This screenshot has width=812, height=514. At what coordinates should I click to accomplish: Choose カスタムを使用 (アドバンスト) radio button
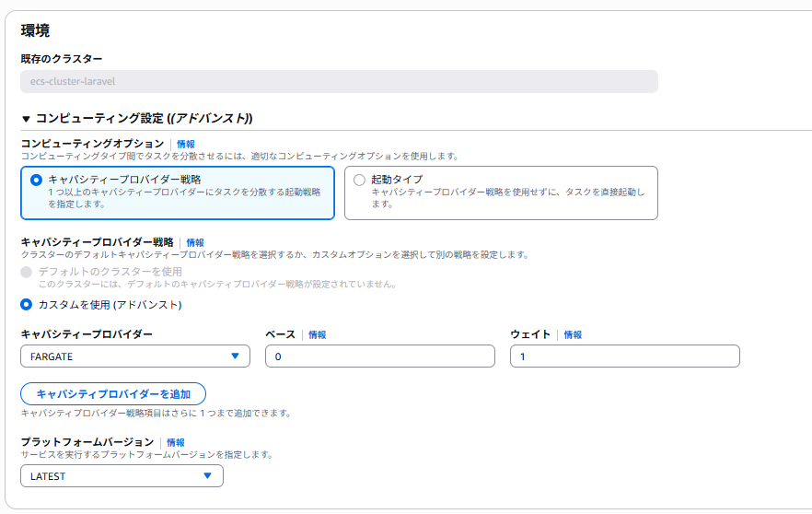pos(26,304)
